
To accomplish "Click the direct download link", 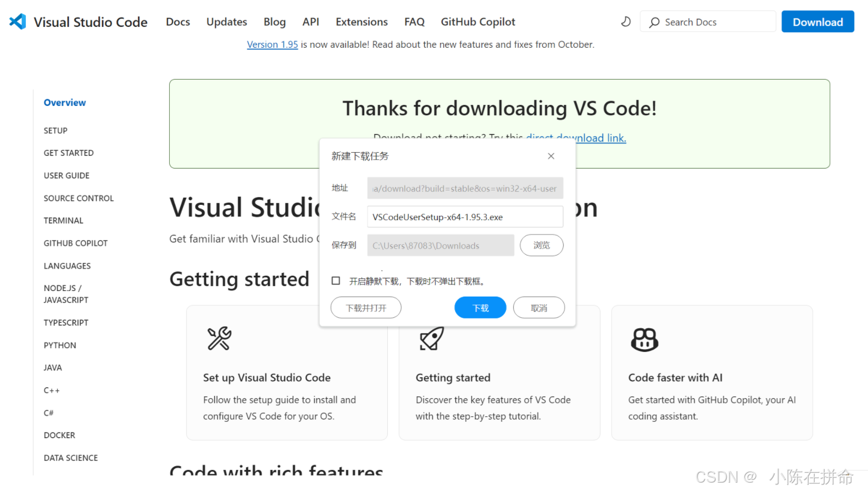I will pyautogui.click(x=576, y=138).
